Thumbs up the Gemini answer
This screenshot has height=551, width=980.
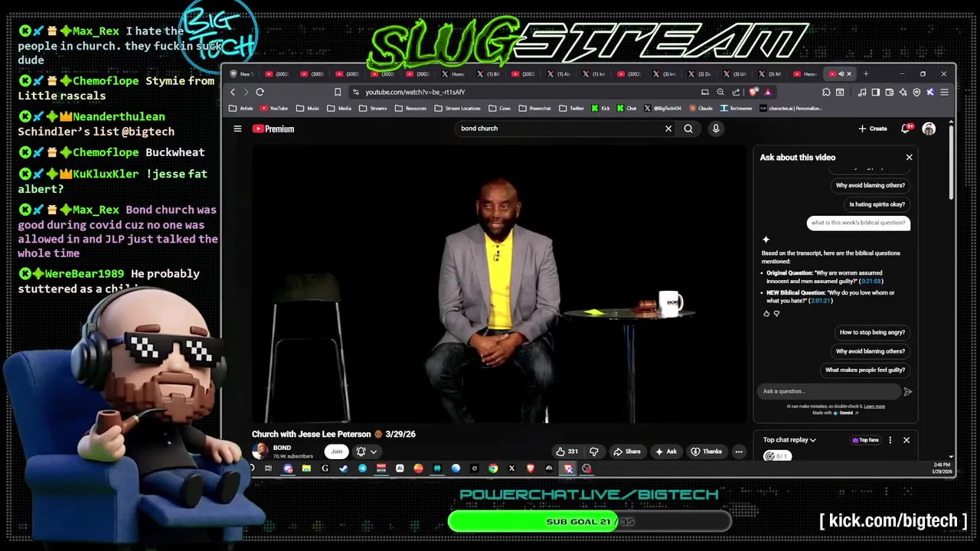pyautogui.click(x=766, y=314)
